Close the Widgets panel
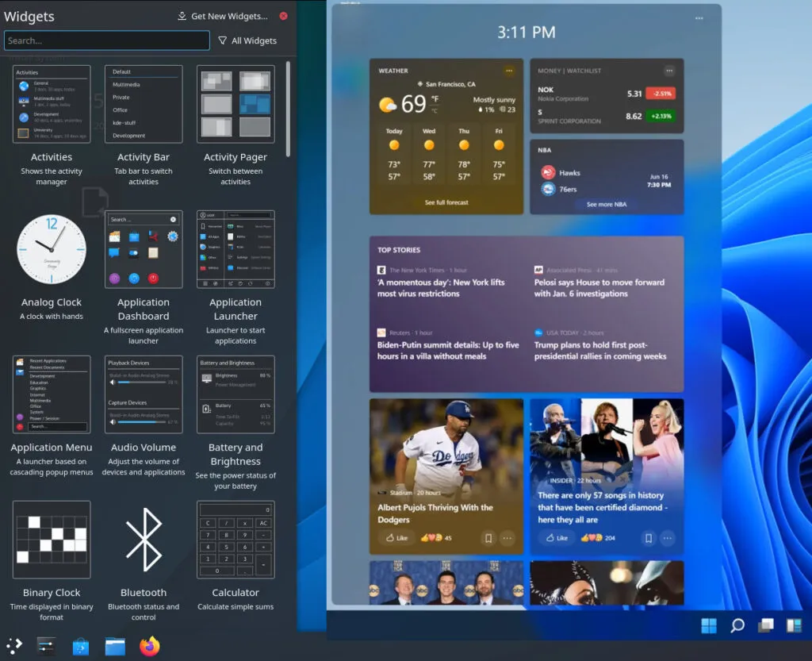812x661 pixels. (283, 16)
